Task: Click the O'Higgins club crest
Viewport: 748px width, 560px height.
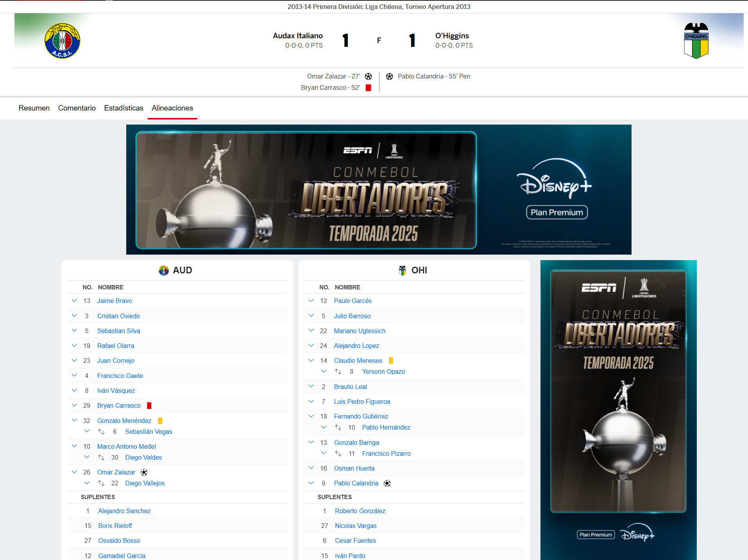Action: pyautogui.click(x=696, y=41)
